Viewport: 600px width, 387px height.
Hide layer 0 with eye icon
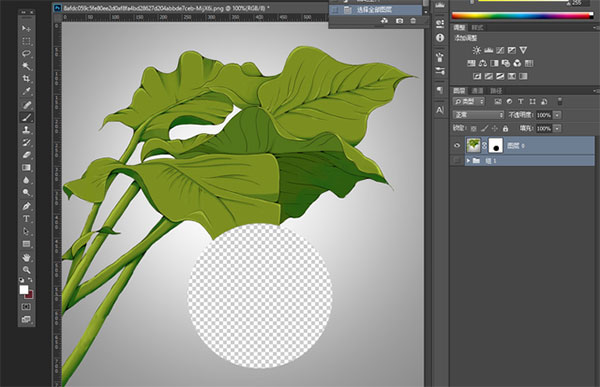click(x=457, y=145)
